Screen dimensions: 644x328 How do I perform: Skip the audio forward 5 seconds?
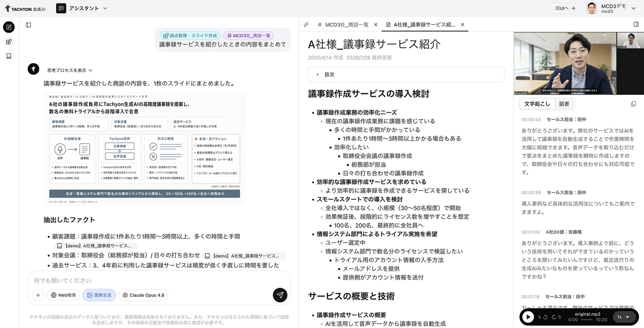[556, 317]
